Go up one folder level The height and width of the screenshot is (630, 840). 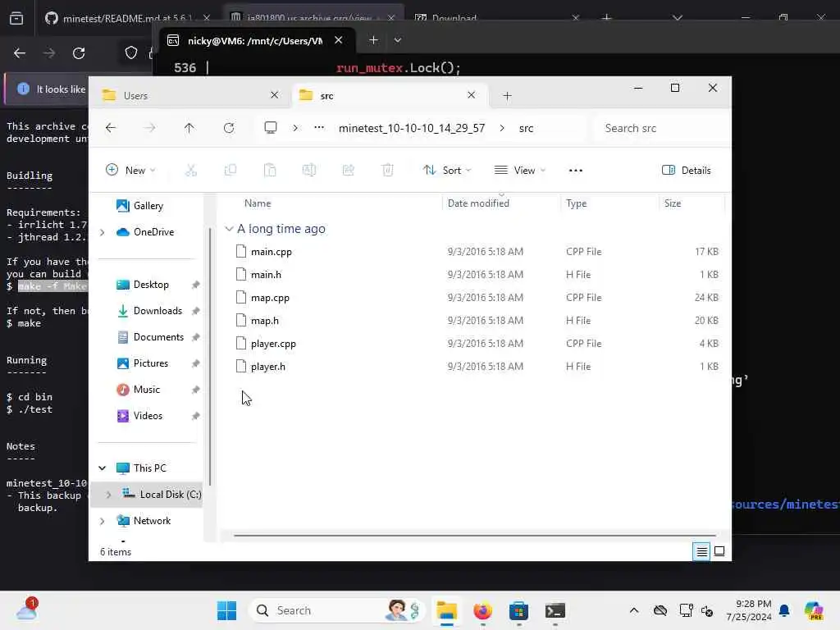click(x=189, y=128)
